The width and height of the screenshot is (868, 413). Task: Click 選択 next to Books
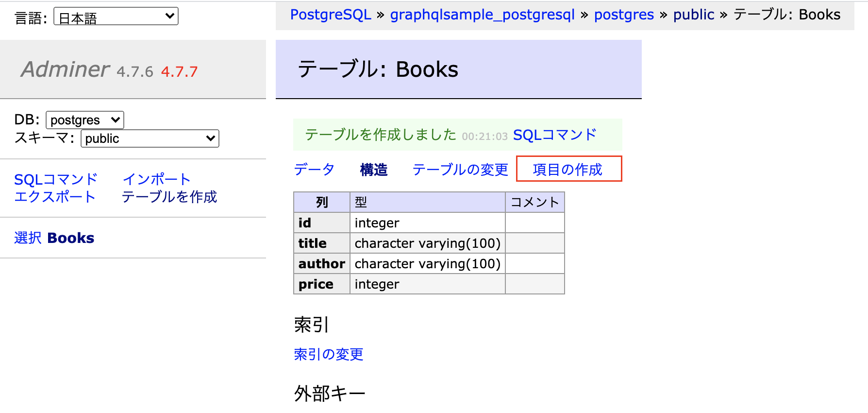tap(28, 238)
